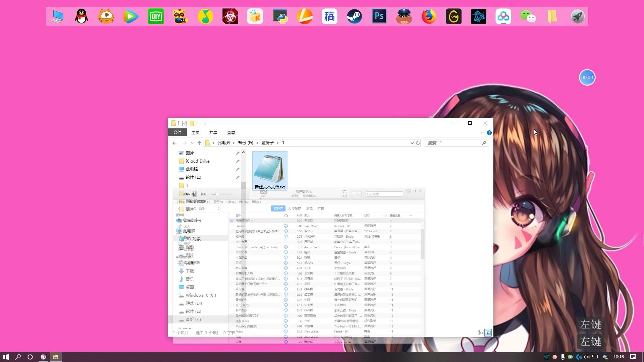Open the QQ penguin icon in the dock
The width and height of the screenshot is (644, 362).
click(x=81, y=16)
